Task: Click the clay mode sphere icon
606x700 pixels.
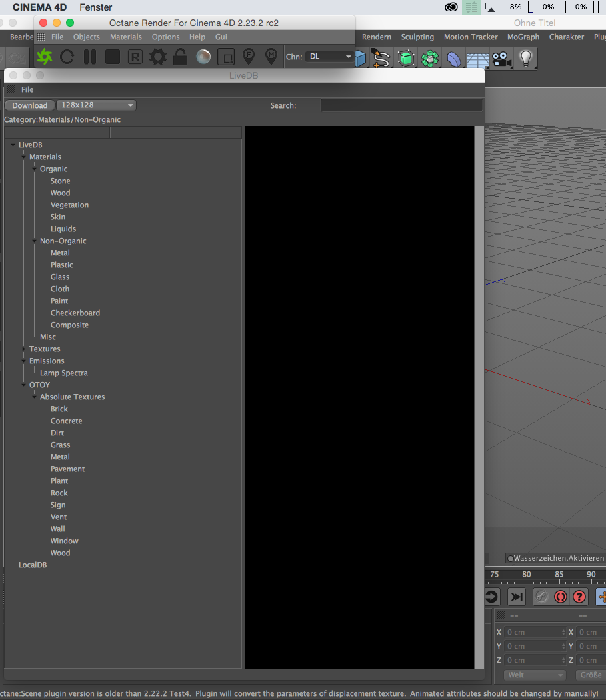Action: tap(203, 57)
